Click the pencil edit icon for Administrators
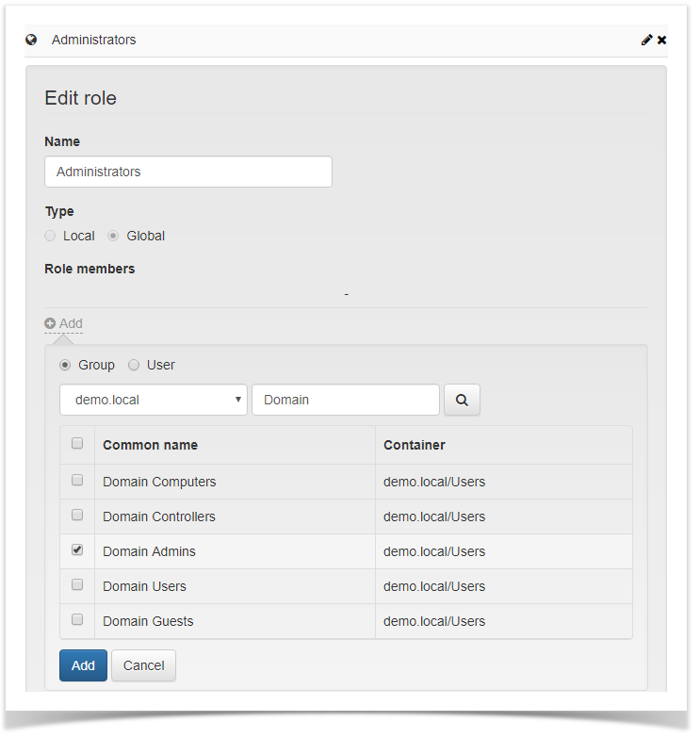 (x=646, y=40)
